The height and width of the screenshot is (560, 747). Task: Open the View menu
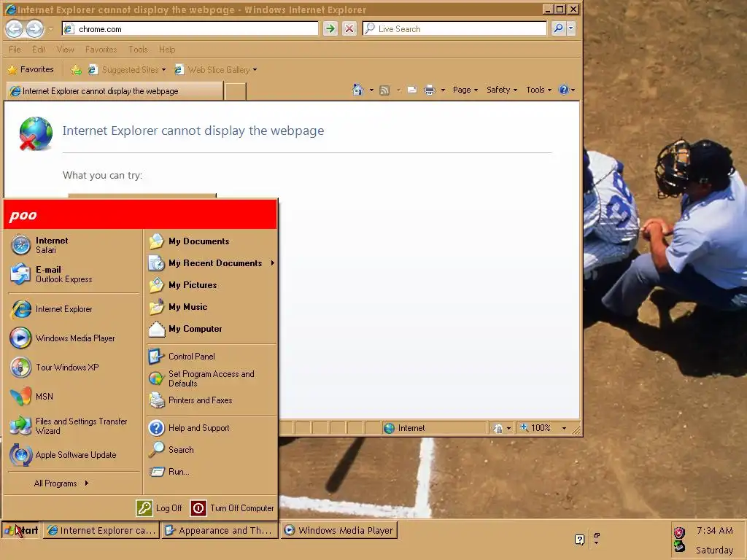click(65, 50)
